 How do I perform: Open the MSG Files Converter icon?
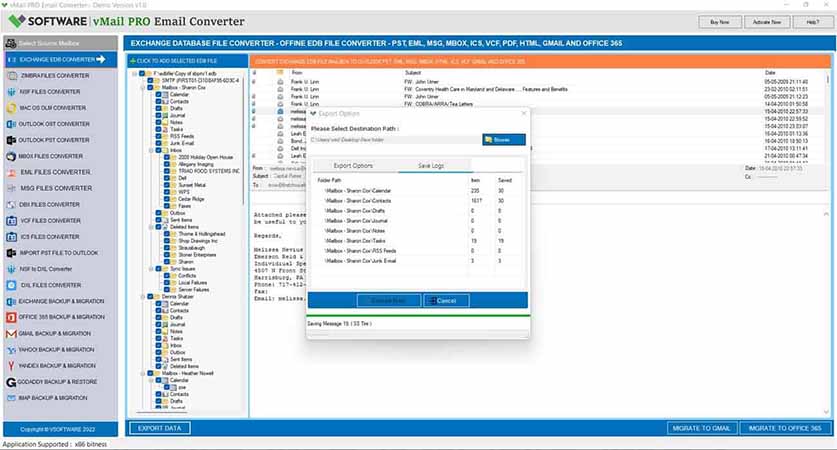coord(12,188)
